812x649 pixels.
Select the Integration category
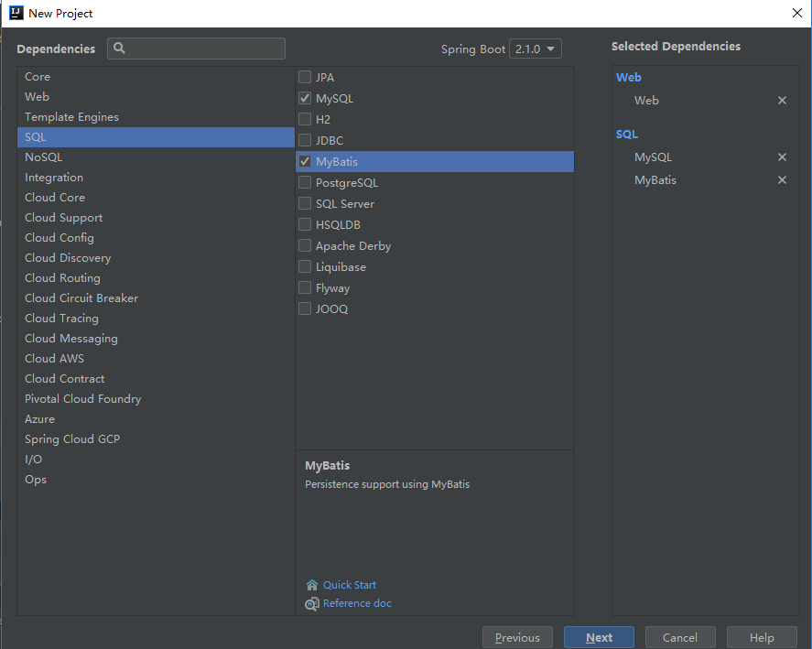[156, 178]
